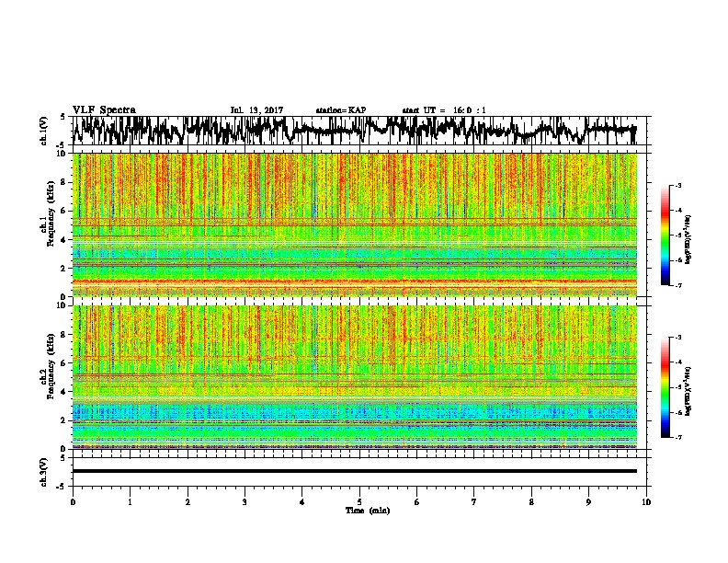Screen dimensions: 728x563
Task: Click inside the ch.1 spectrogram panel
Action: [x=354, y=224]
